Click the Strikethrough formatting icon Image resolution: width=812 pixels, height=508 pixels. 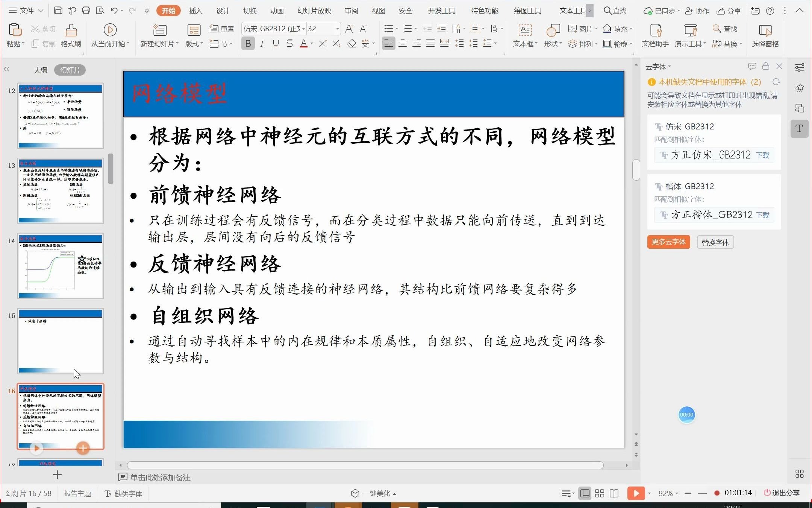pos(289,44)
